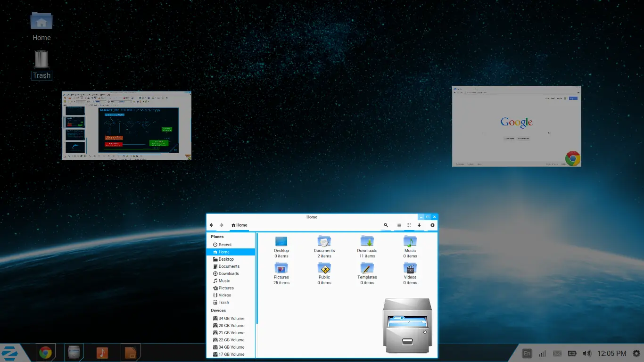The height and width of the screenshot is (362, 644).
Task: Select the Music folder in file grid
Action: pyautogui.click(x=410, y=247)
